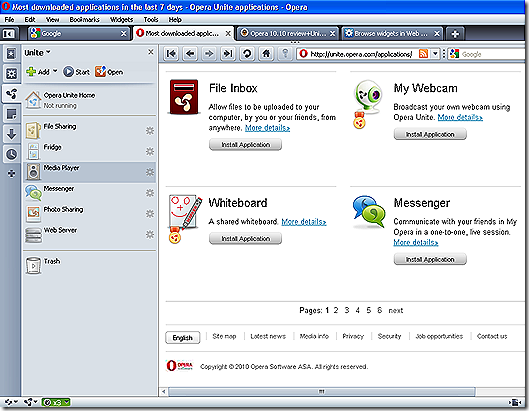Open More details link for Whiteboard

pos(304,222)
